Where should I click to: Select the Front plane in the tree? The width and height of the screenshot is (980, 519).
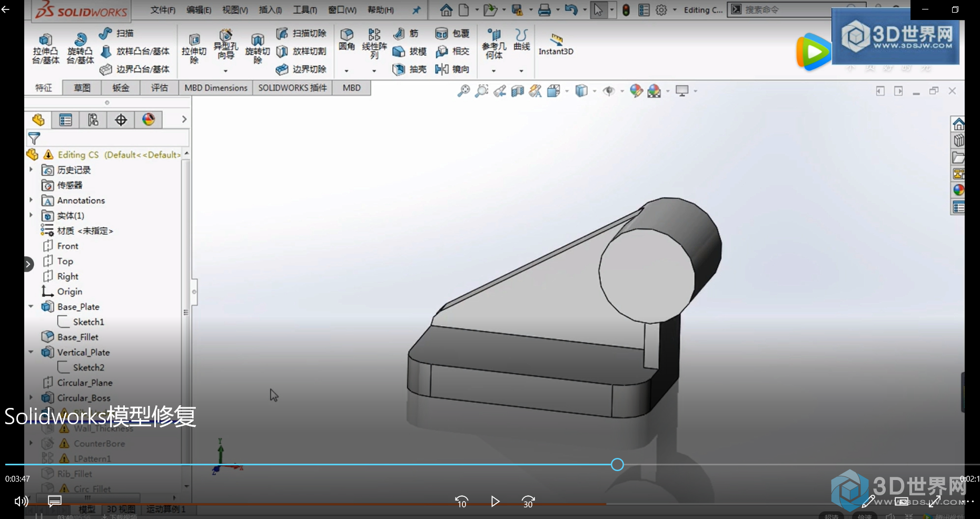coord(60,246)
